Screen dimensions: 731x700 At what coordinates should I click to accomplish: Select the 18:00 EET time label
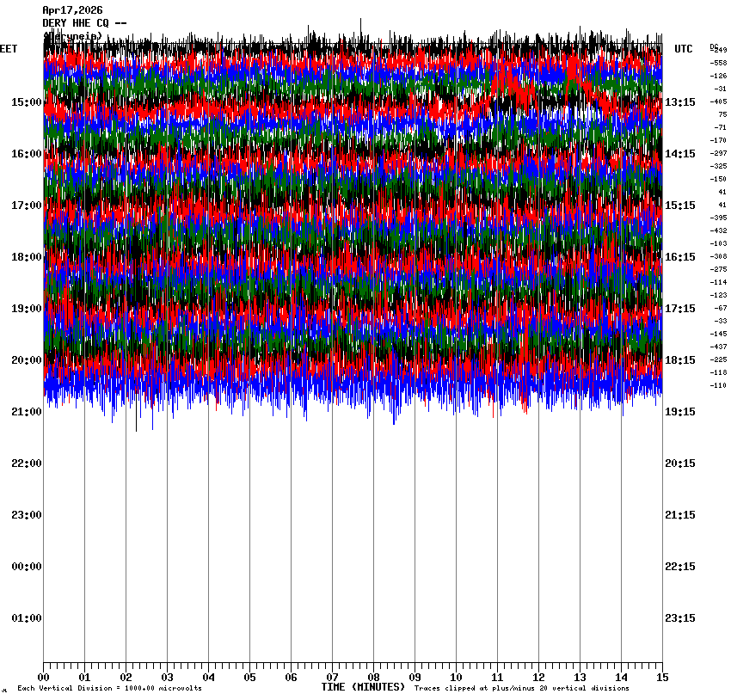pyautogui.click(x=26, y=257)
